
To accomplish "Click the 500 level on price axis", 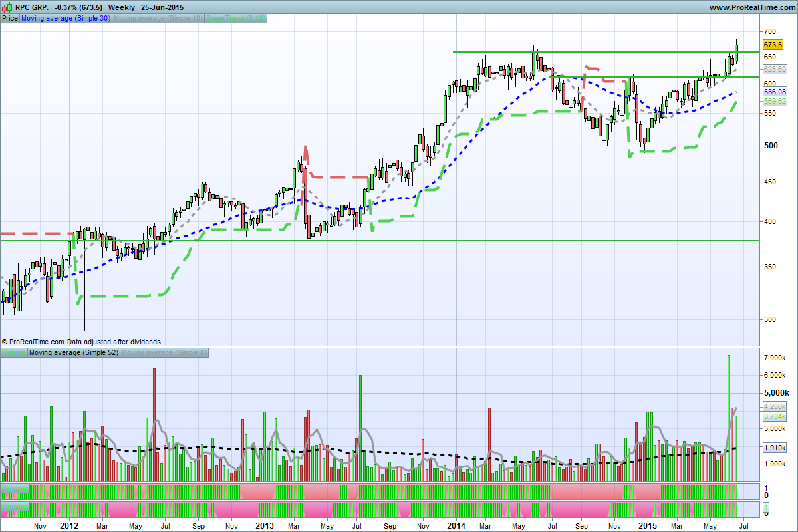I will click(770, 145).
